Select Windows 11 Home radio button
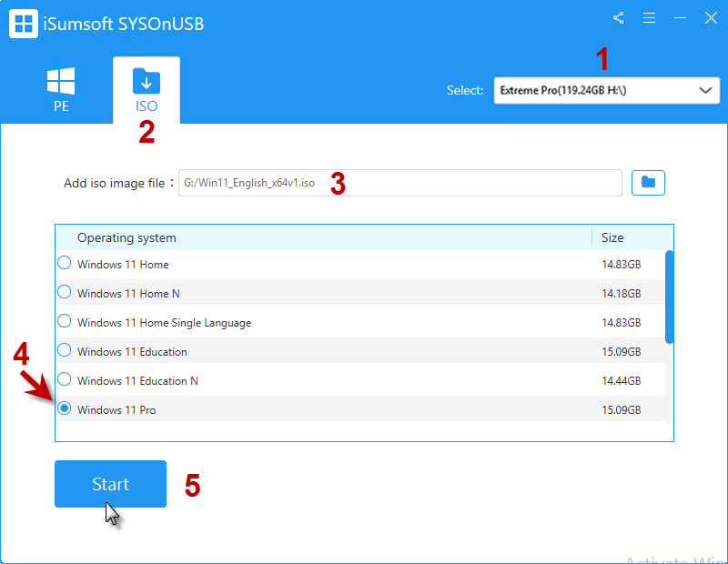728x564 pixels. click(x=64, y=263)
